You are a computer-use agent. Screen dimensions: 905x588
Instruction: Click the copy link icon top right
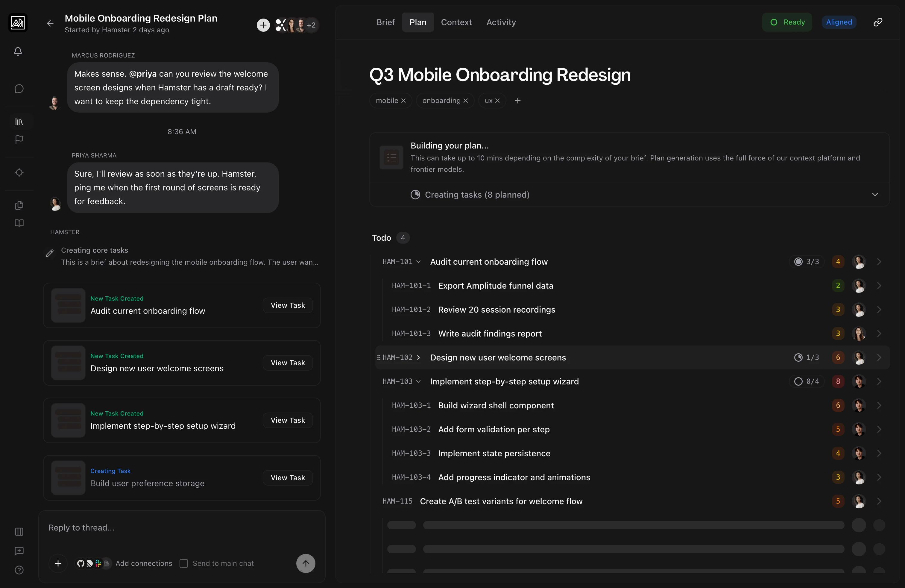pyautogui.click(x=878, y=22)
